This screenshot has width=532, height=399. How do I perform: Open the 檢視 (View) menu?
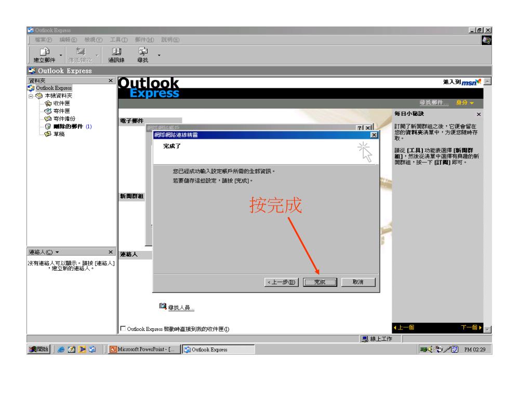94,39
